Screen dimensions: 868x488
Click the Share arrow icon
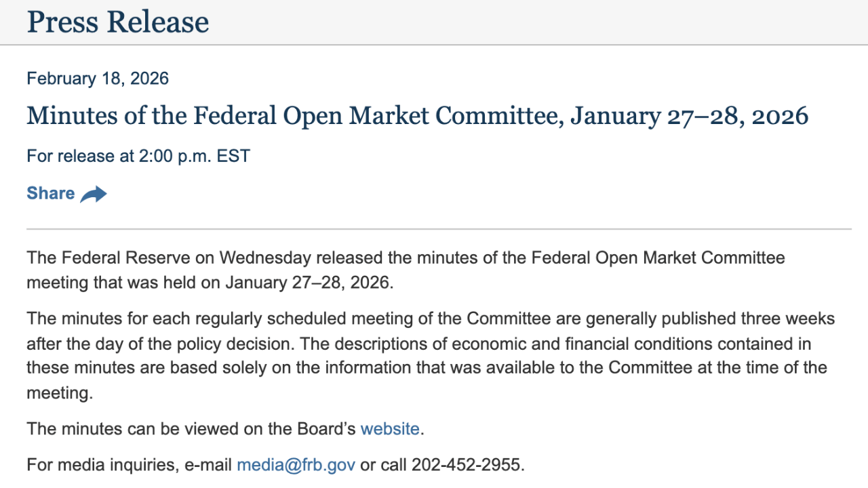[94, 195]
